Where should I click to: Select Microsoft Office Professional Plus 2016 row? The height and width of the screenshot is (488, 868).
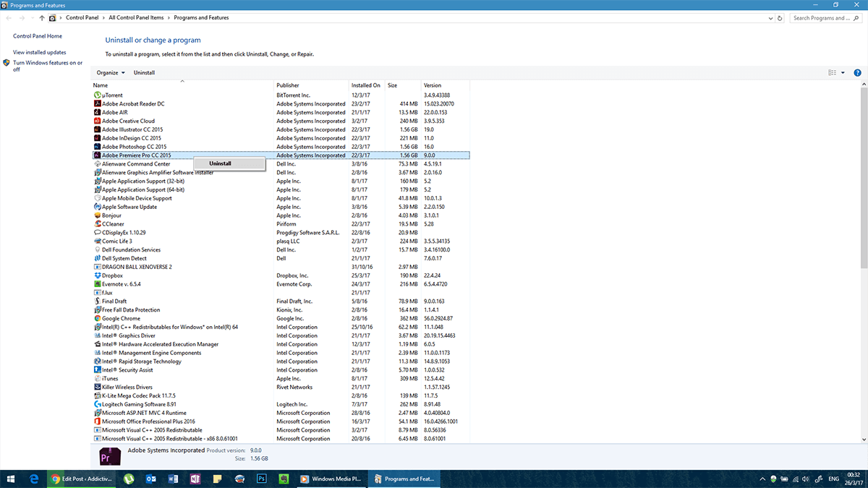click(x=281, y=421)
